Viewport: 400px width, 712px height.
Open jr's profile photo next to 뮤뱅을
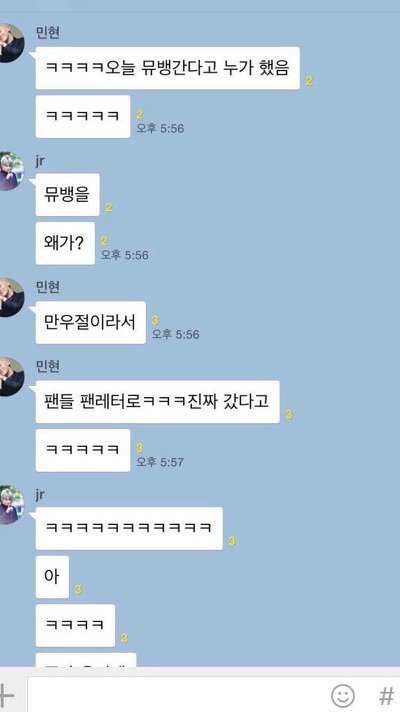(10, 171)
